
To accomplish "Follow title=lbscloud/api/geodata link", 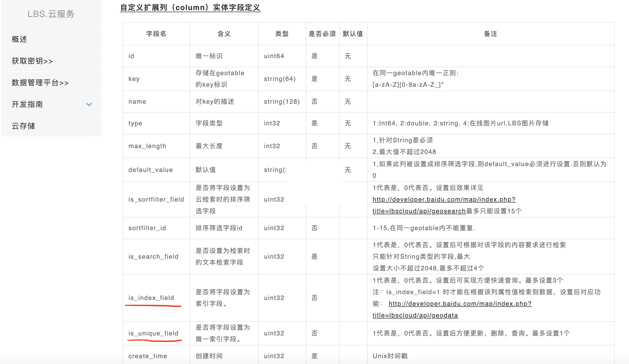I will 415,315.
